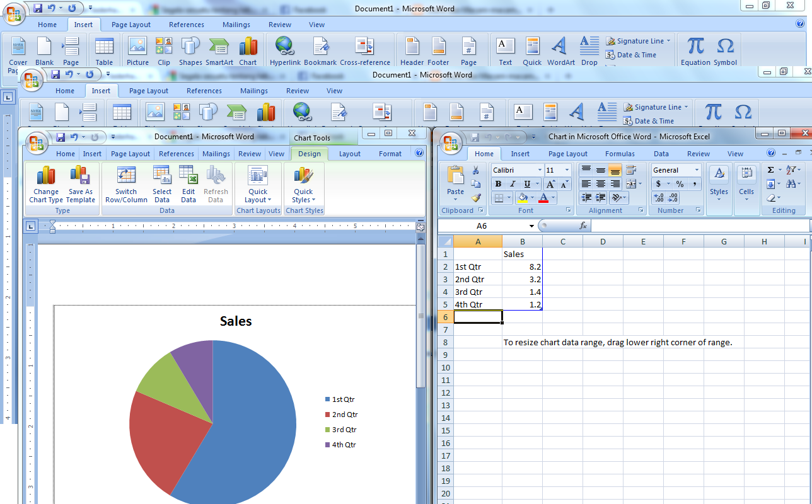
Task: Open the Name Box dropdown arrow
Action: pos(531,226)
